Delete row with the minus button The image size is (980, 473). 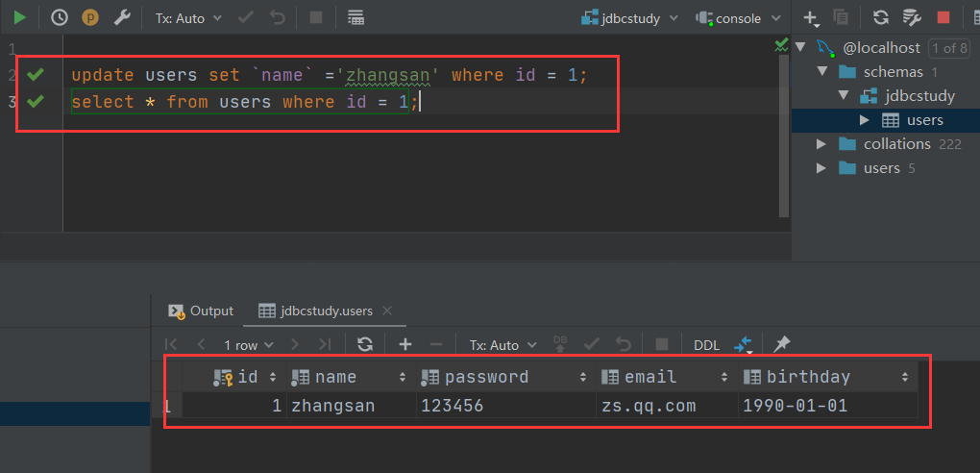(x=436, y=344)
